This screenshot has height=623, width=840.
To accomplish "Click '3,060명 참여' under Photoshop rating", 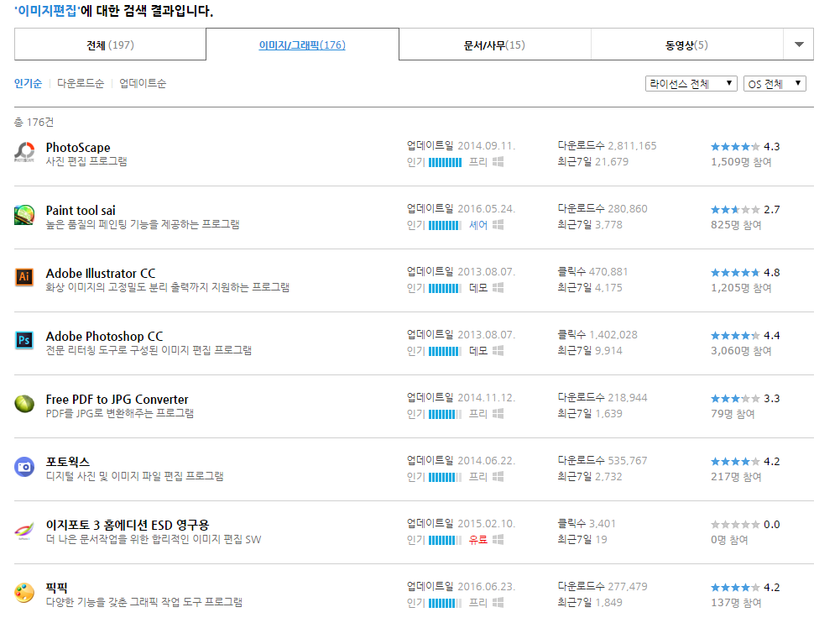I will 741,351.
